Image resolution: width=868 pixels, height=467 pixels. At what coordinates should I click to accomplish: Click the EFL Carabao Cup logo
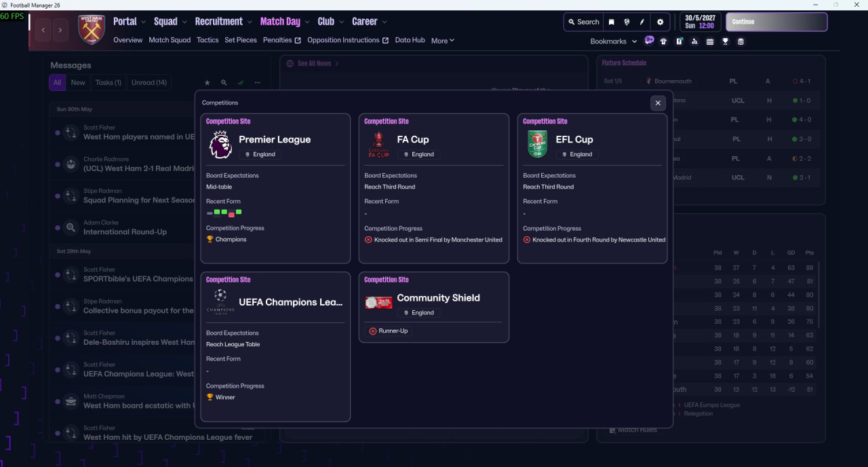click(x=537, y=145)
